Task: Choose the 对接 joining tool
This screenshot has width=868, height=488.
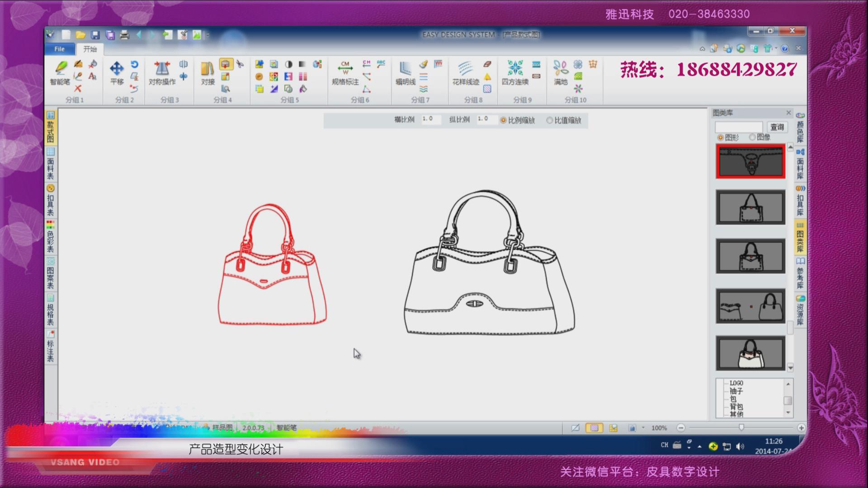Action: tap(208, 72)
